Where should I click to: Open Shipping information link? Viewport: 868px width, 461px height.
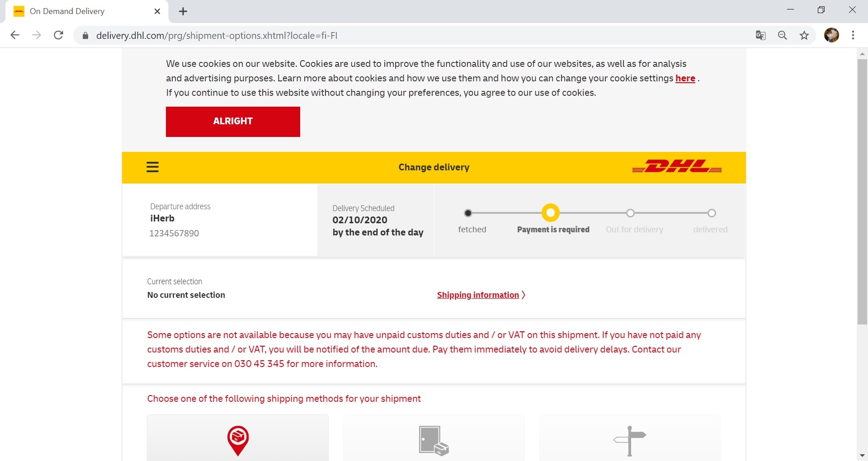(x=478, y=295)
